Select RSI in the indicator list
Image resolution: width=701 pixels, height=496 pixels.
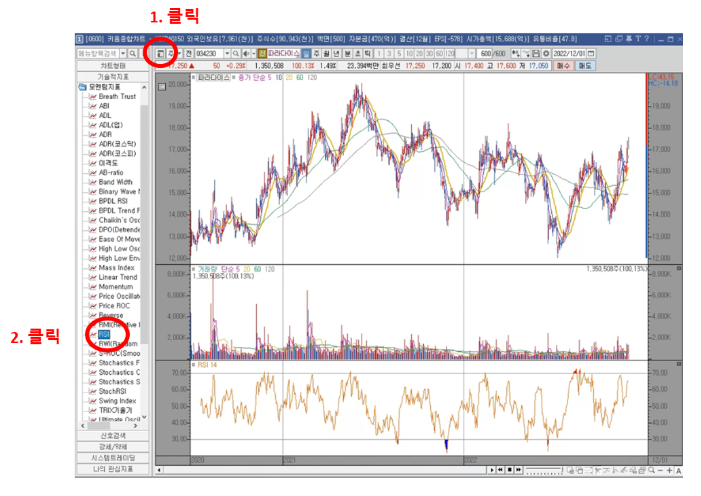click(x=104, y=335)
